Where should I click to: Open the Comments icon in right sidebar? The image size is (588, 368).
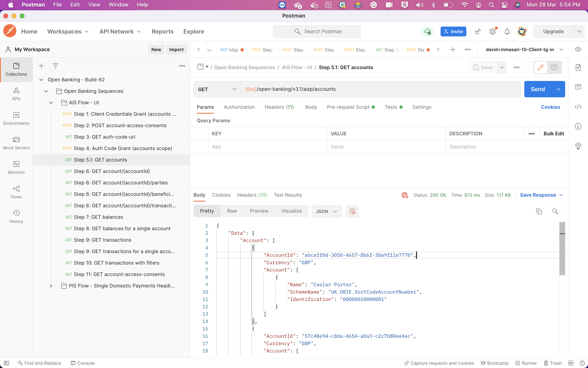click(578, 87)
